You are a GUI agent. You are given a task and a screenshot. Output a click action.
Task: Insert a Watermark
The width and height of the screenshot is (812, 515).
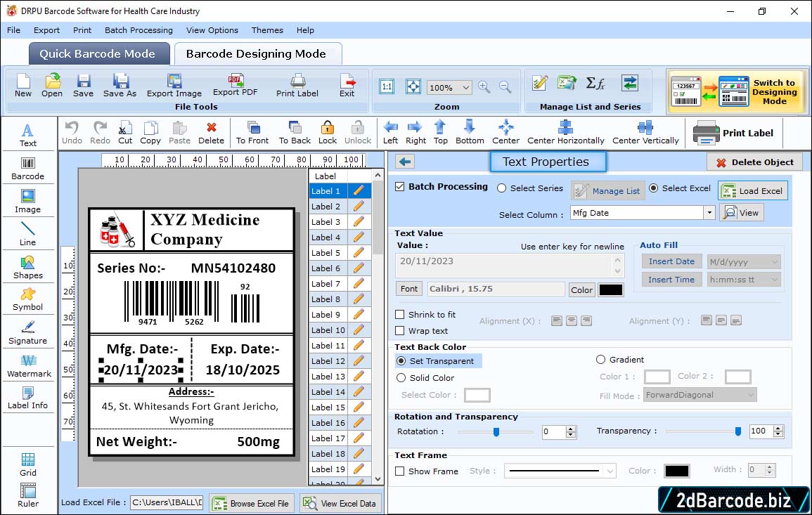(29, 366)
